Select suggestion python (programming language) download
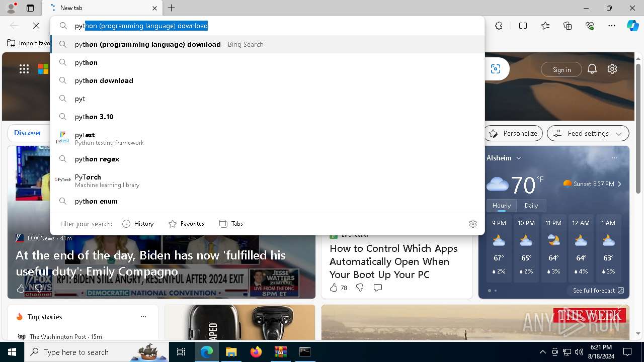Image resolution: width=644 pixels, height=362 pixels. tap(268, 44)
